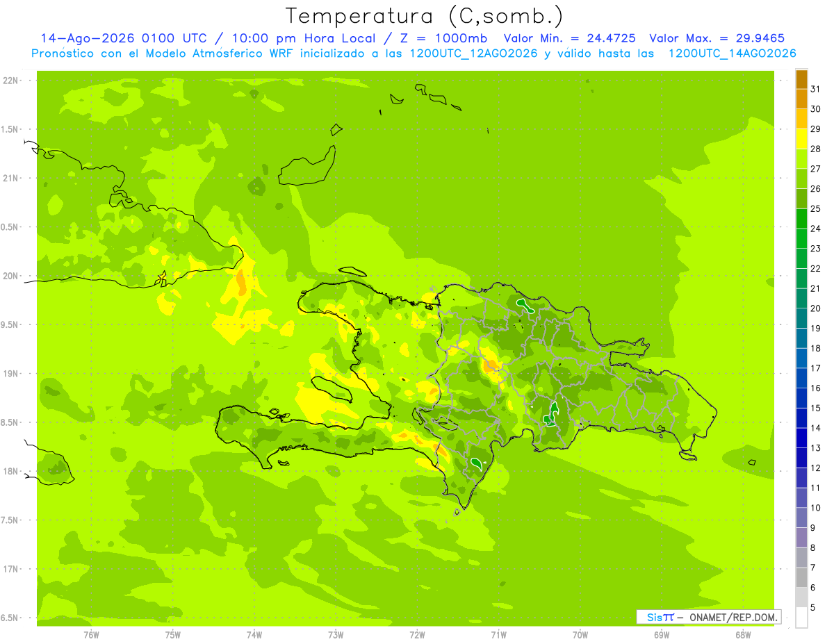
Task: Click the legend value "31"
Action: (816, 89)
